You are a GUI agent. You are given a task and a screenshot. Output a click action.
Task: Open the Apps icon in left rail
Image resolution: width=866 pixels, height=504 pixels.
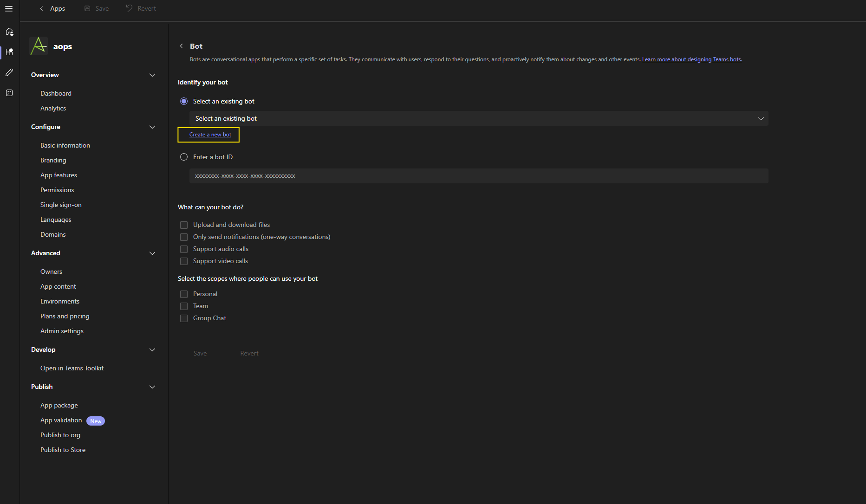pyautogui.click(x=9, y=52)
